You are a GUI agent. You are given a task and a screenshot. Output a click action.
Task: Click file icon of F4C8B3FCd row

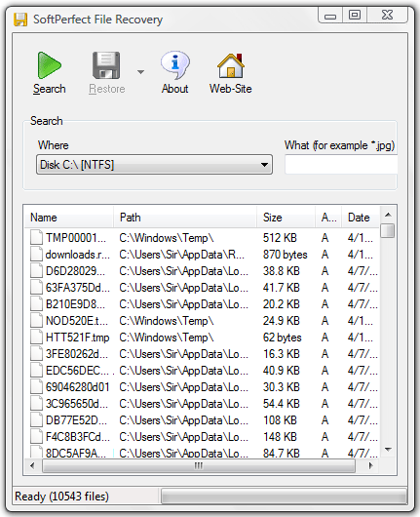36,437
